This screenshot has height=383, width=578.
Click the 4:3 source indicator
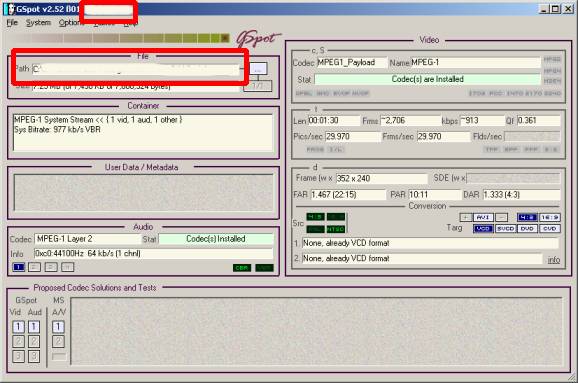click(x=315, y=217)
